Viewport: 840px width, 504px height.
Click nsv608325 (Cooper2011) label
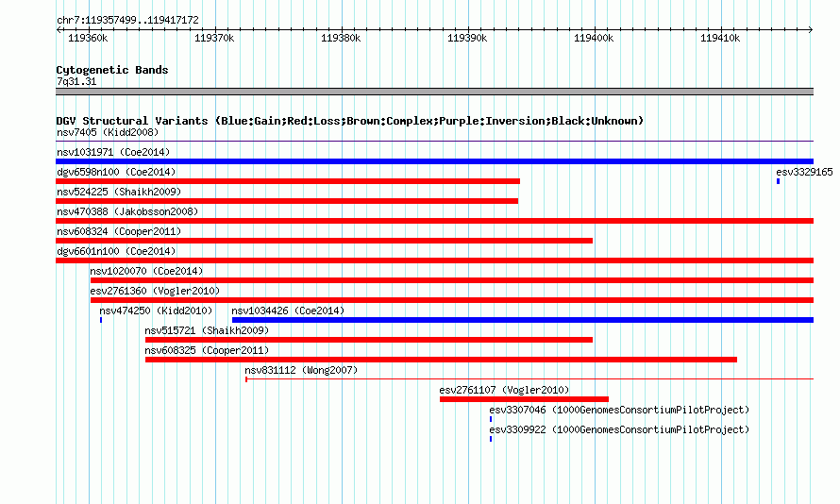coord(207,350)
